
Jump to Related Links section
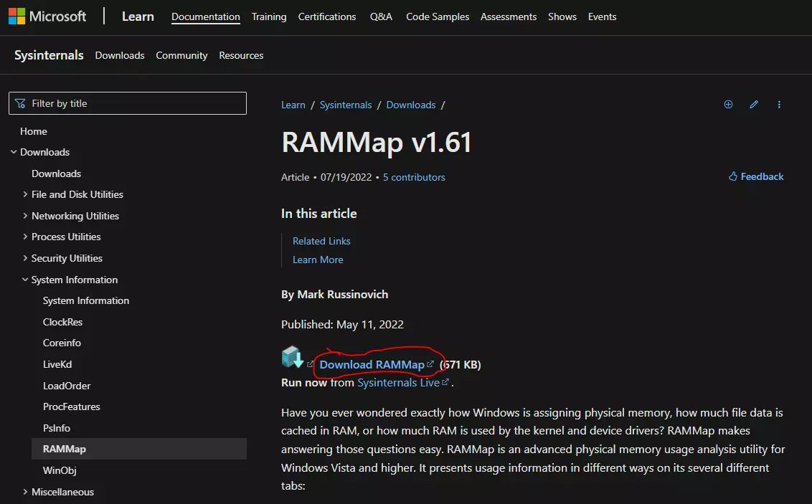pyautogui.click(x=321, y=241)
